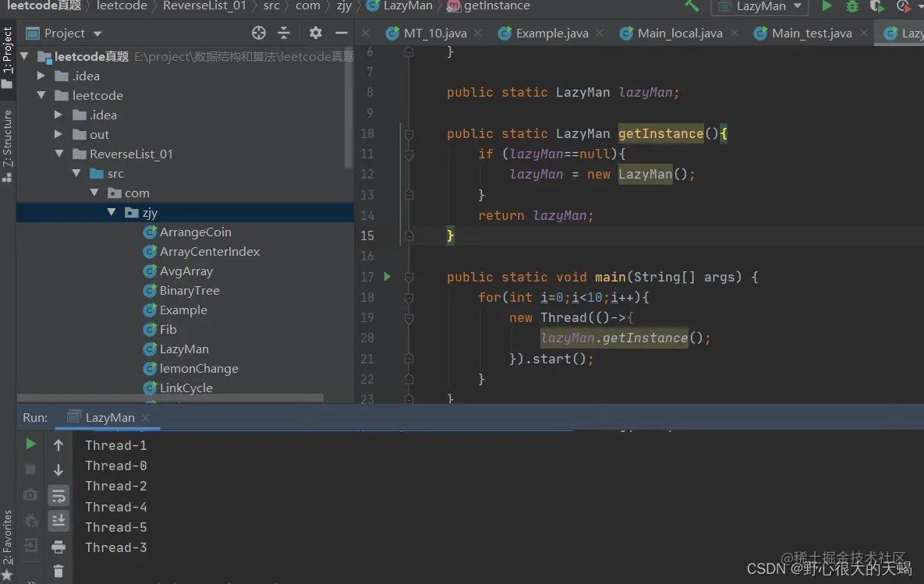Click the camera dump threads icon
The image size is (924, 584).
[x=30, y=495]
